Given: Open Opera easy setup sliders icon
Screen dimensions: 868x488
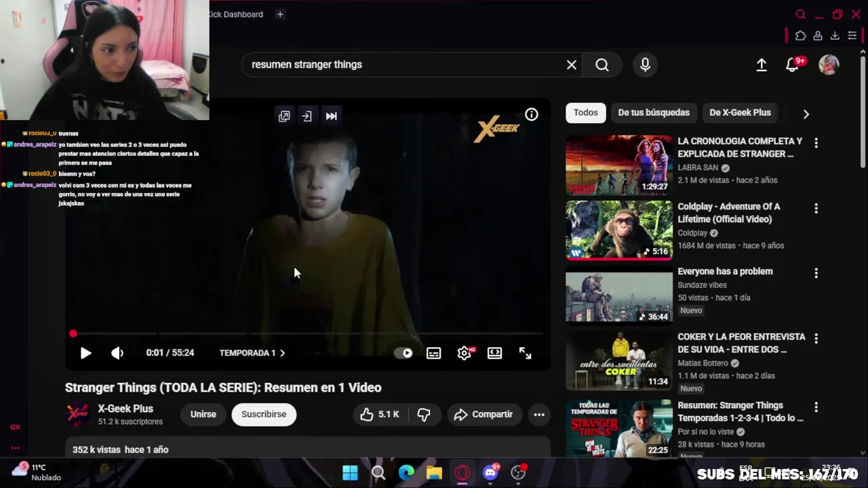Looking at the screenshot, I should 852,36.
